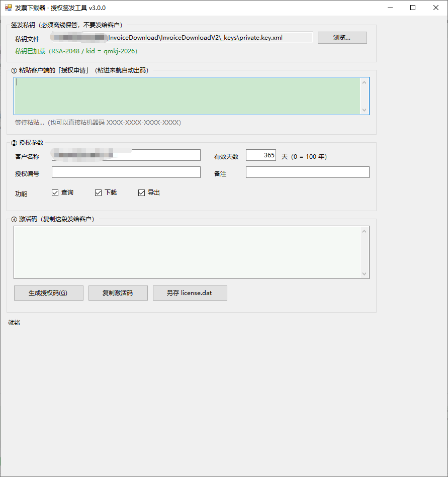
Task: Click the app icon in the title bar
Action: 8,8
